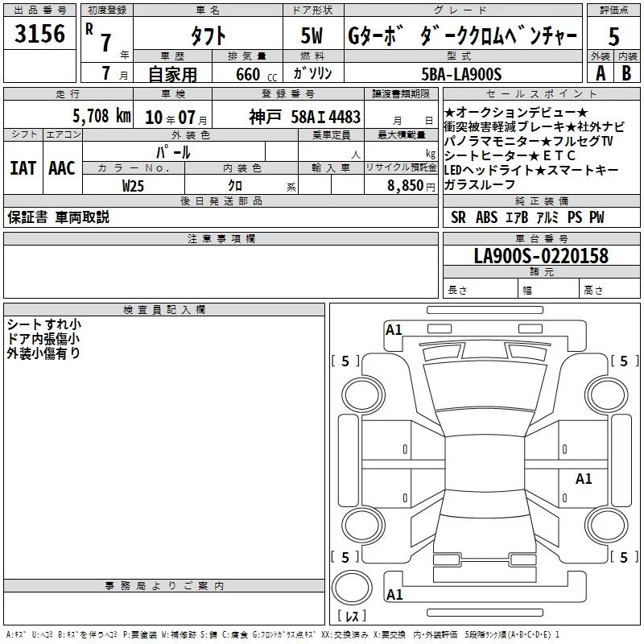The image size is (644, 644).
Task: Select exterior grade A under 外装
Action: [601, 73]
